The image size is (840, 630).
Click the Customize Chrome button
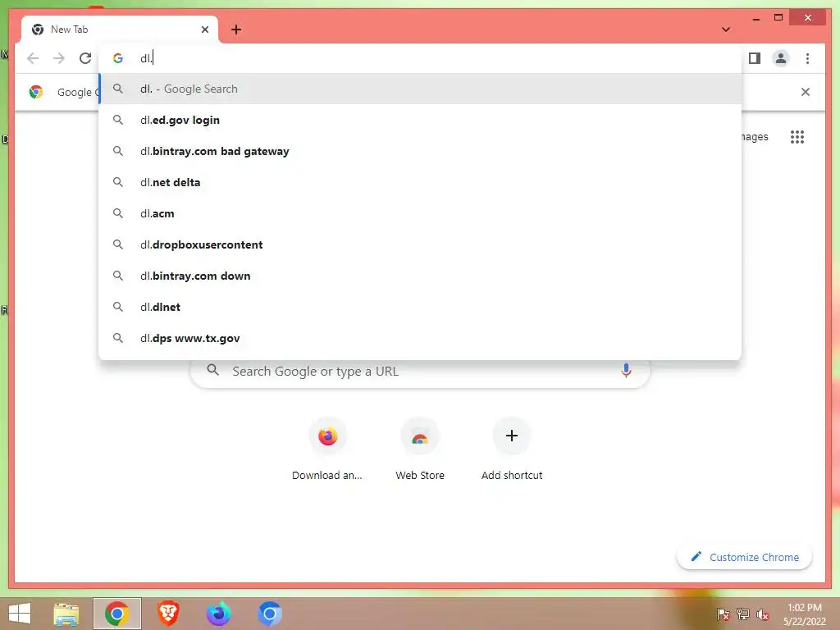pyautogui.click(x=744, y=557)
